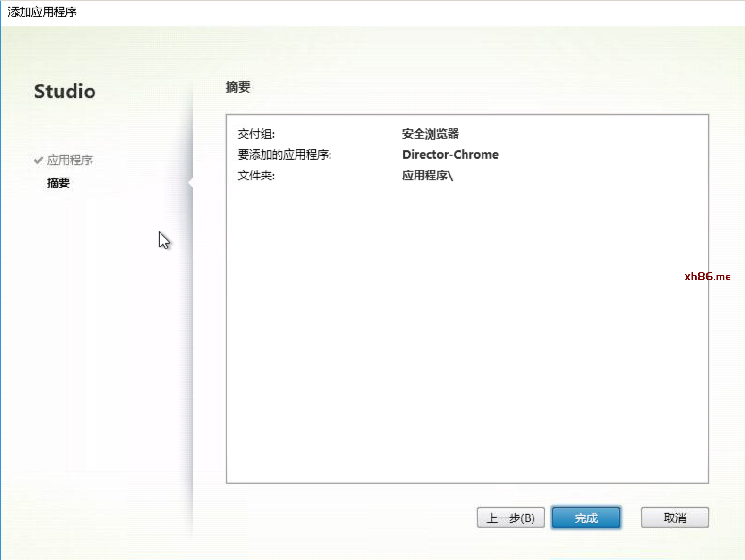Select the Director-Chrome application name

pyautogui.click(x=450, y=155)
